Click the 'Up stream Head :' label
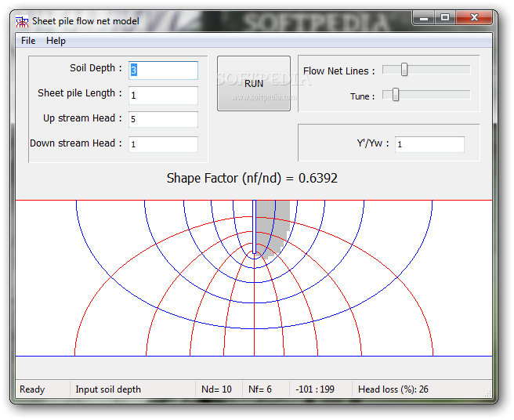The height and width of the screenshot is (420, 514). point(82,118)
